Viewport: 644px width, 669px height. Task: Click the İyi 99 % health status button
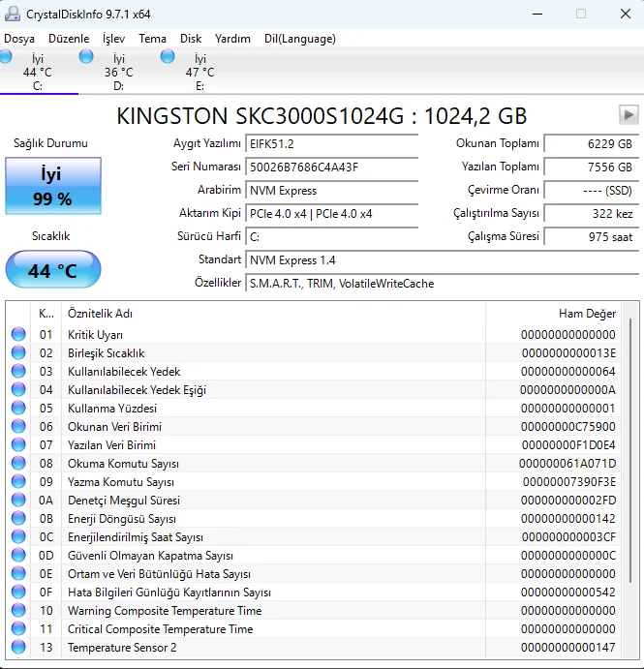tap(52, 186)
